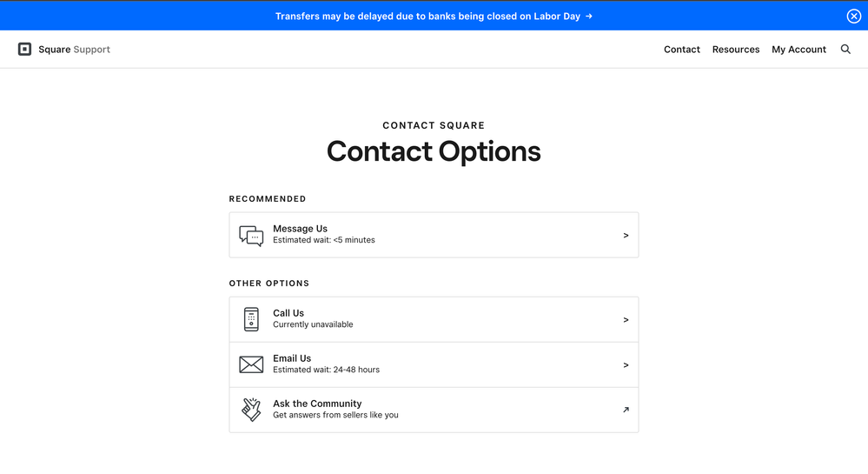Expand the Message Us chevron
The image size is (868, 474).
coord(626,236)
